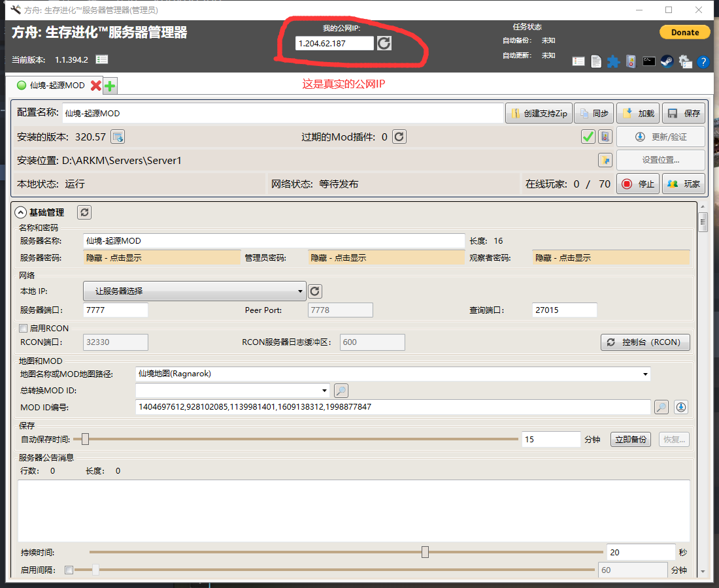Viewport: 719px width, 588px height.
Task: Refresh the public IP address
Action: (x=384, y=44)
